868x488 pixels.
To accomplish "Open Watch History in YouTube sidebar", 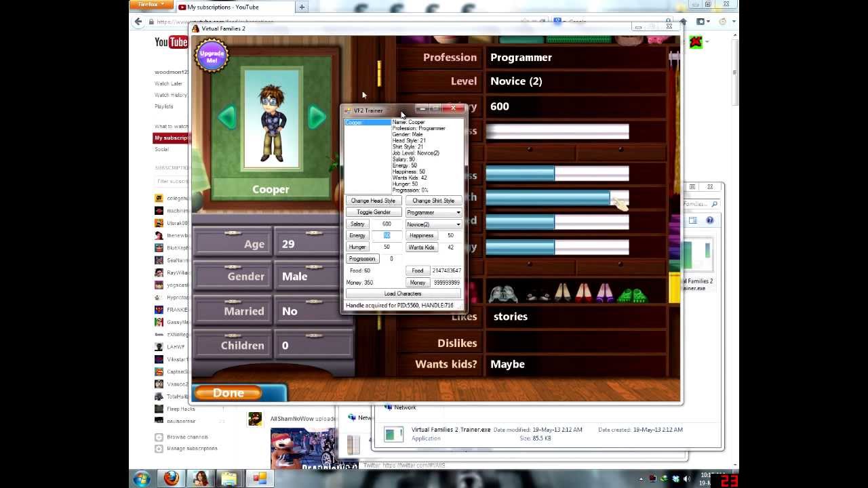I will pyautogui.click(x=171, y=95).
